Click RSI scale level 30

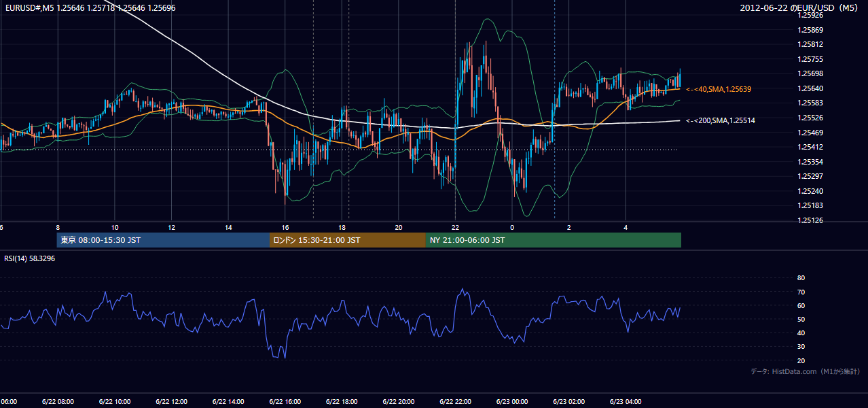tap(801, 347)
